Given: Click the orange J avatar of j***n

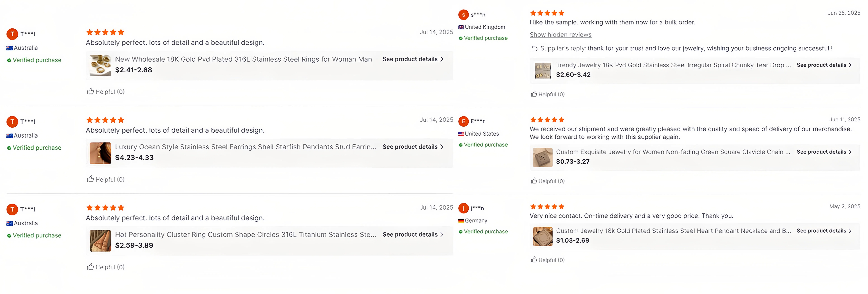Looking at the screenshot, I should (463, 208).
